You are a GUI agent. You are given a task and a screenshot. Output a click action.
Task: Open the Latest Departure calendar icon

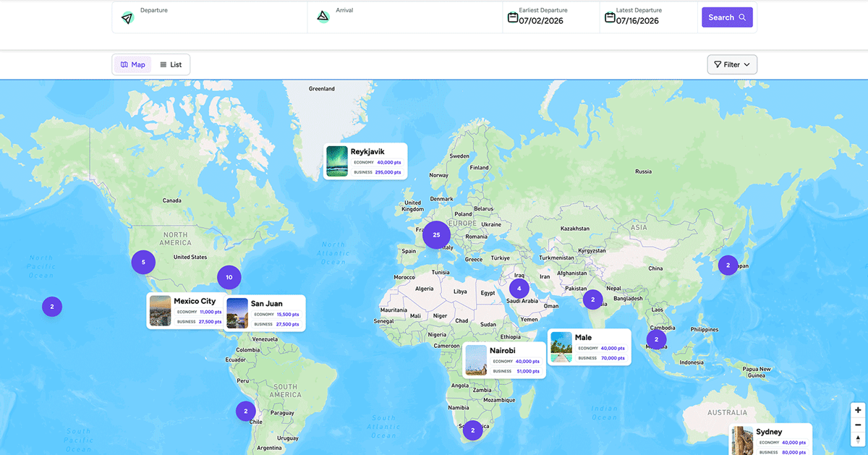(610, 17)
